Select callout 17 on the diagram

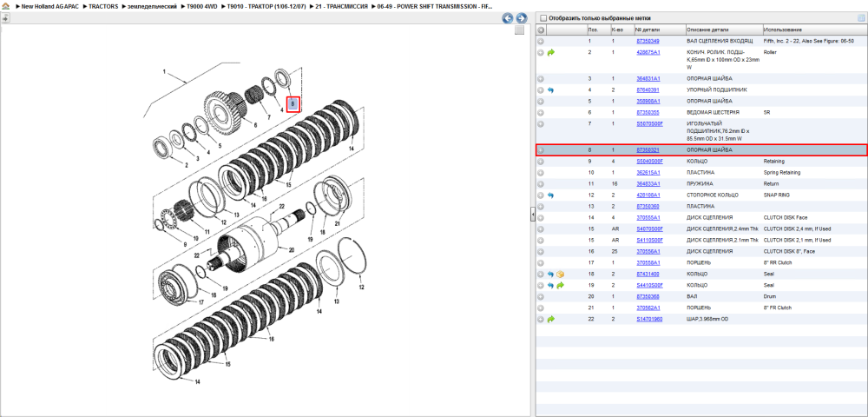coord(201,301)
